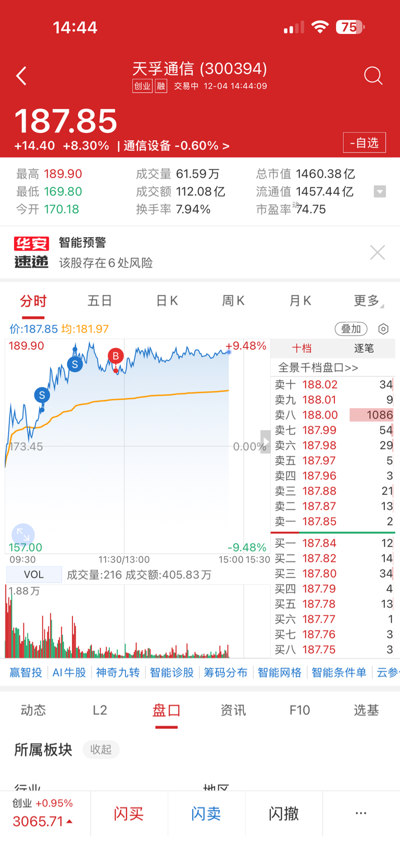
Task: Tap the 闪买 quick buy button
Action: click(129, 814)
